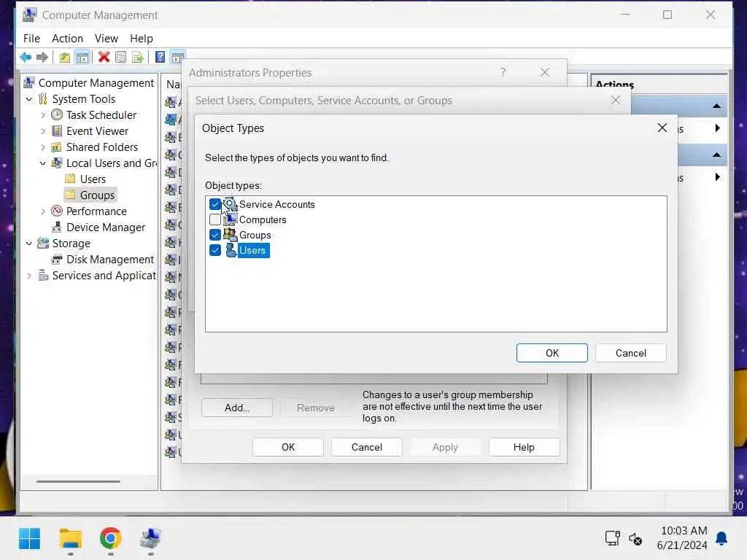Click the Service Accounts gear icon
The height and width of the screenshot is (560, 747).
tap(231, 204)
